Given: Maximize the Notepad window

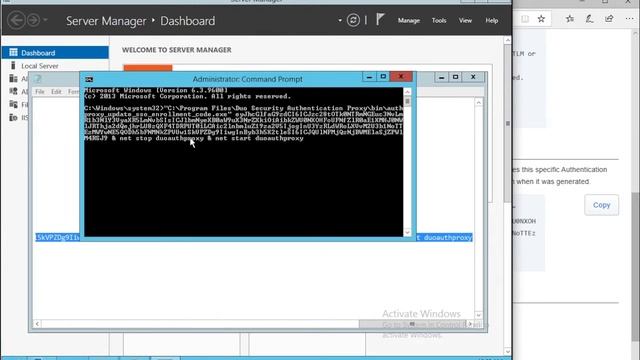Looking at the screenshot, I should click(456, 77).
